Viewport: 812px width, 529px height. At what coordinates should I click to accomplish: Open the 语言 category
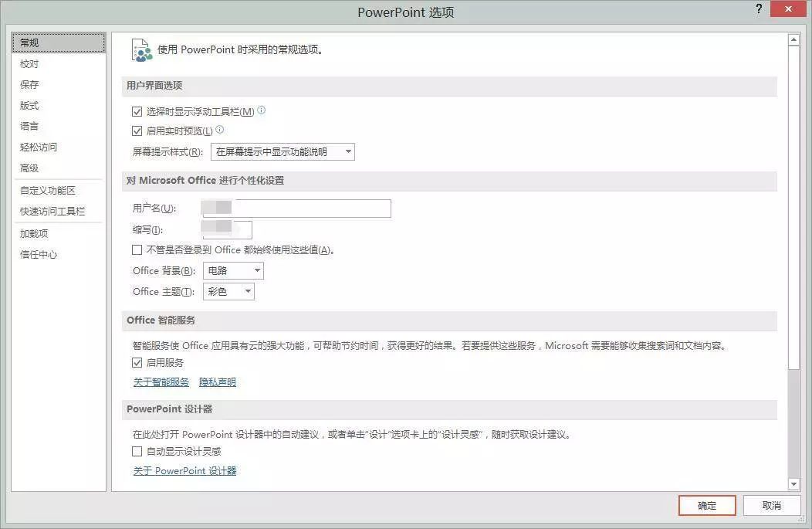click(59, 126)
